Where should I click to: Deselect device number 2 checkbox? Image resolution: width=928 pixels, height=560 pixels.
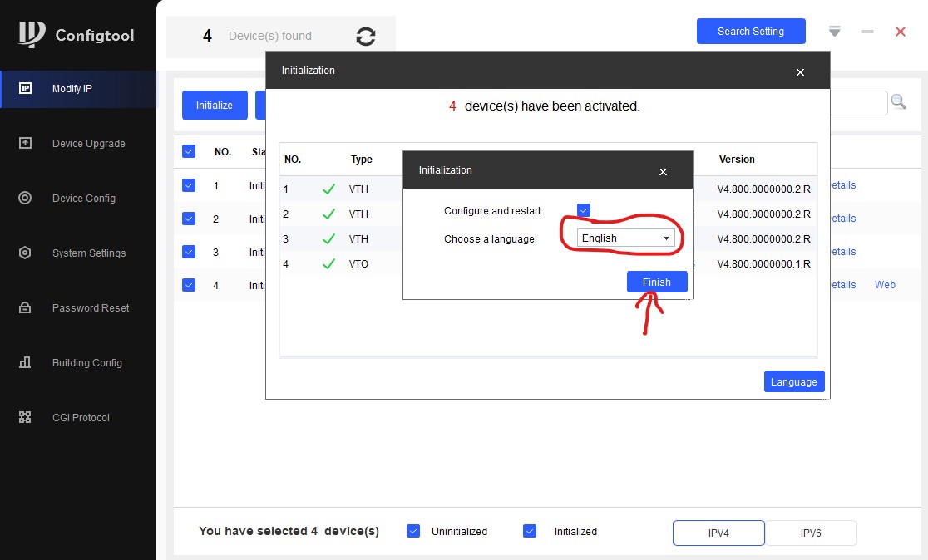pos(189,219)
